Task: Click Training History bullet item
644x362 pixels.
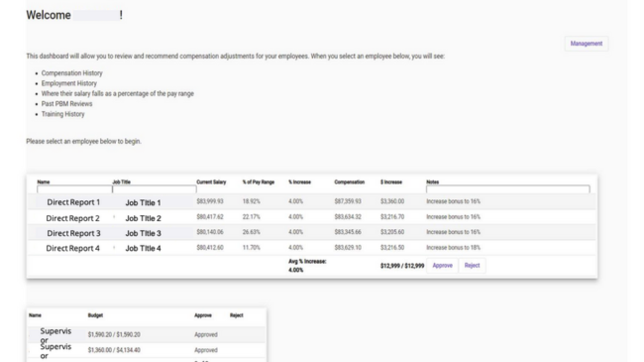Action: tap(62, 114)
